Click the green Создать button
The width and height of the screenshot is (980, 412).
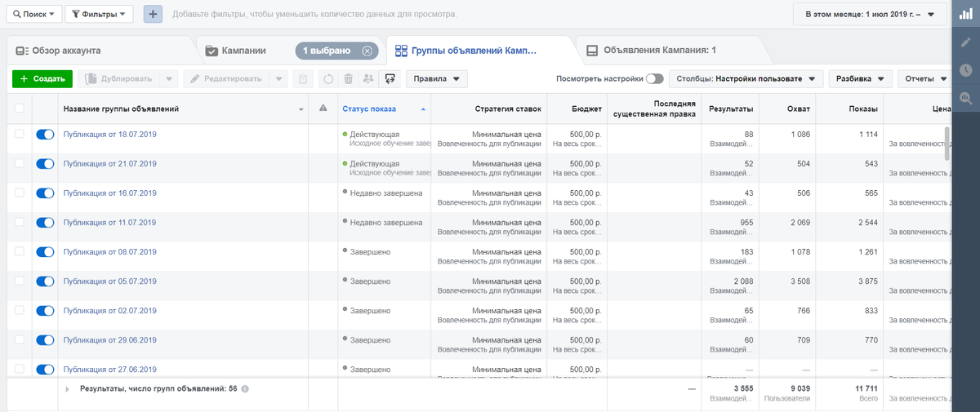pyautogui.click(x=42, y=79)
